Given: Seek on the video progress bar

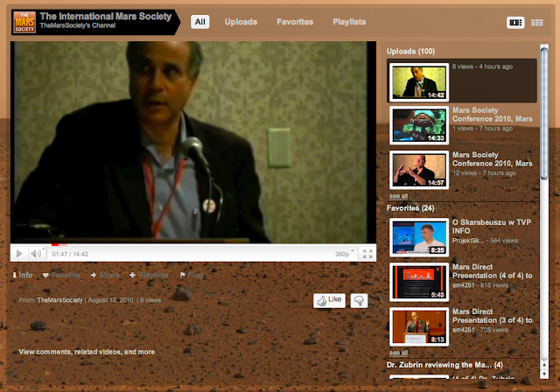Looking at the screenshot, I should click(193, 245).
